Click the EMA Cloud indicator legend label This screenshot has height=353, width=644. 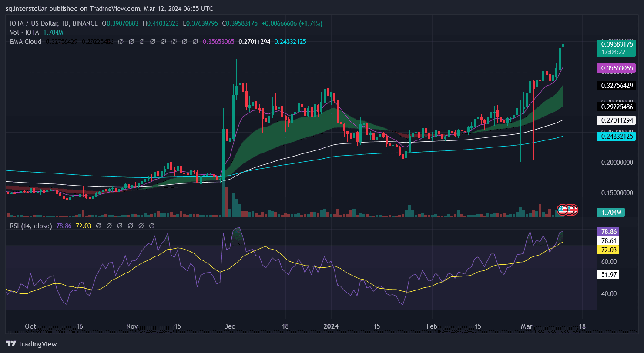(26, 42)
